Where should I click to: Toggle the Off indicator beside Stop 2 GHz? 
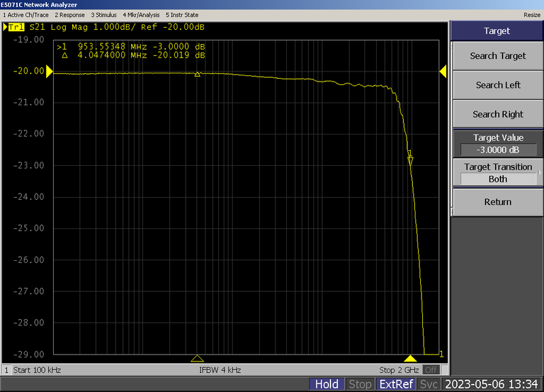430,370
